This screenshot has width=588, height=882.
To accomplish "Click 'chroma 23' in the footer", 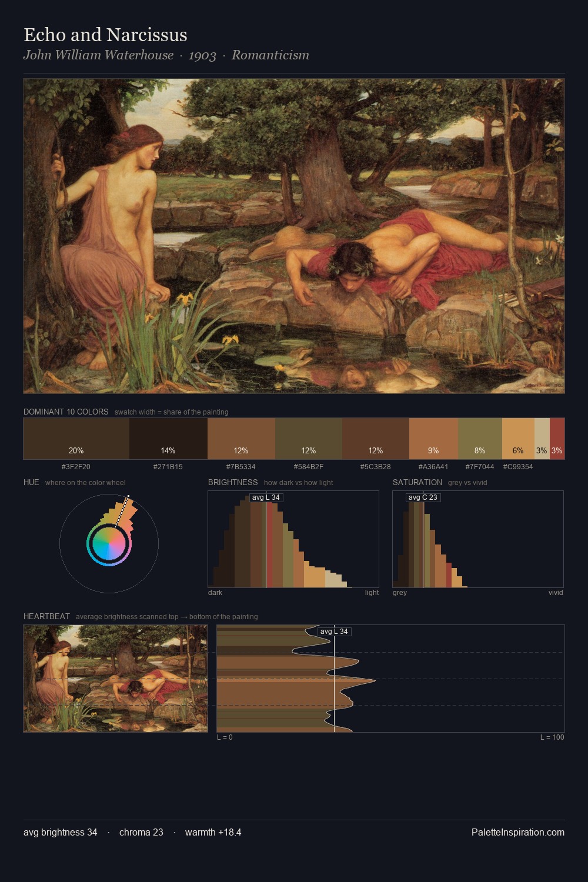I will click(x=141, y=833).
